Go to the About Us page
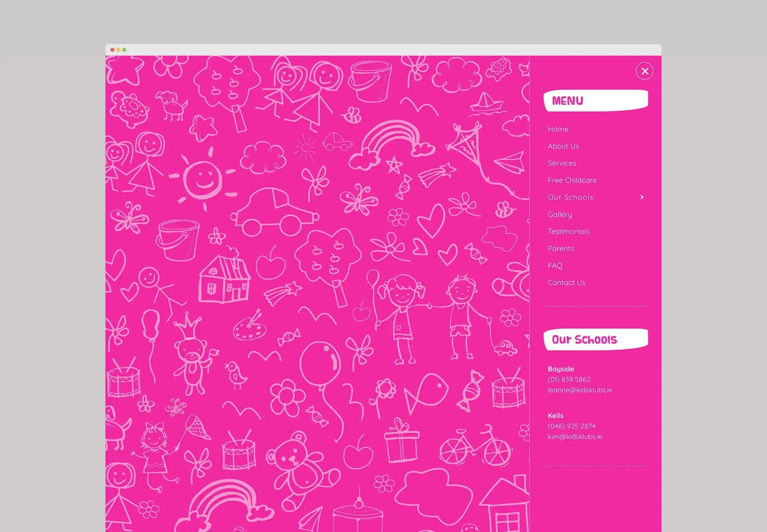The image size is (767, 532). click(563, 146)
